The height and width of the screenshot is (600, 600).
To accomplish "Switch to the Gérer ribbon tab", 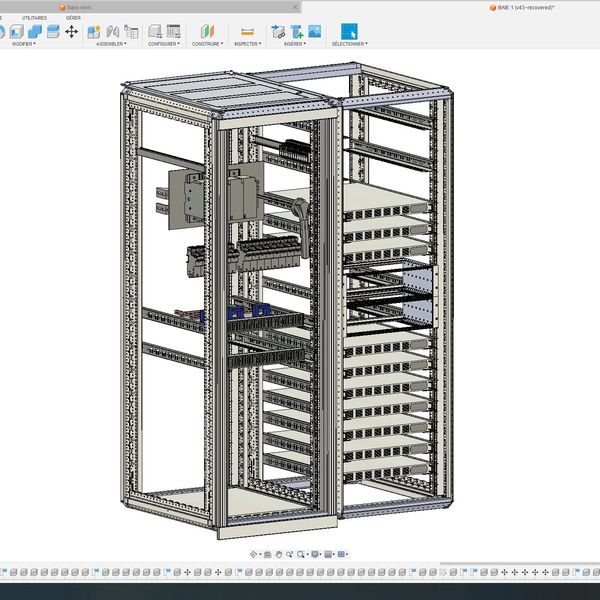I will point(74,17).
